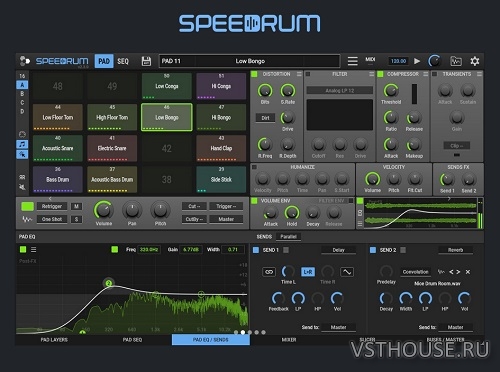Image resolution: width=500 pixels, height=372 pixels.
Task: Load next reverb impulse with right arrow
Action: (x=458, y=272)
